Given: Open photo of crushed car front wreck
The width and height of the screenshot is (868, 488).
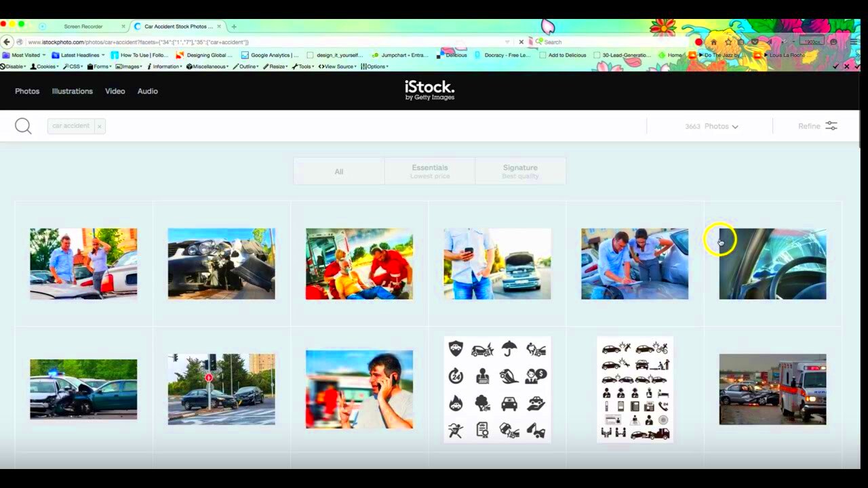Looking at the screenshot, I should [x=222, y=264].
